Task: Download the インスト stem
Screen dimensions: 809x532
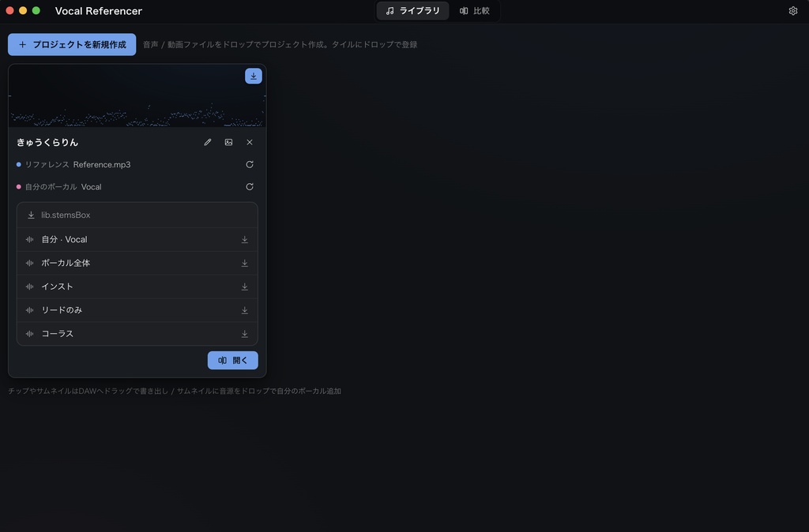Action: click(245, 287)
